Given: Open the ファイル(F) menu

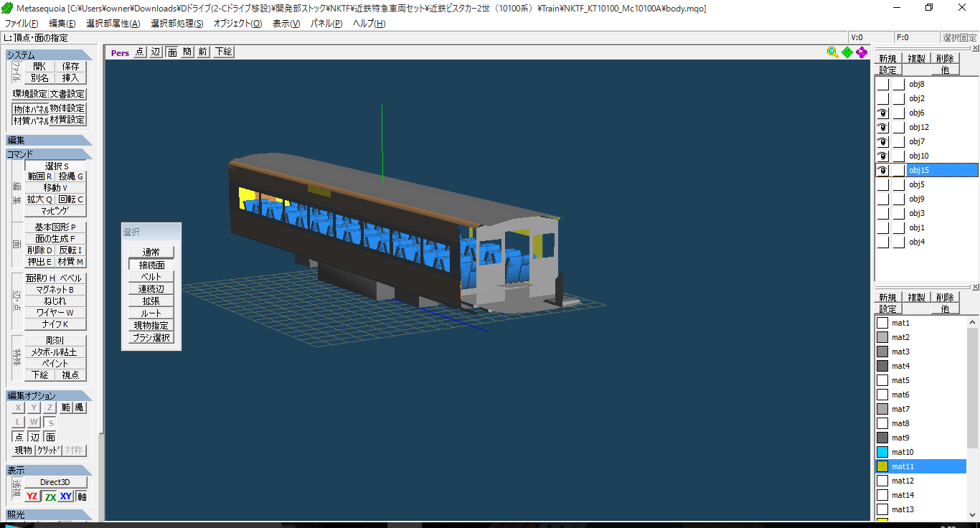Looking at the screenshot, I should tap(22, 24).
